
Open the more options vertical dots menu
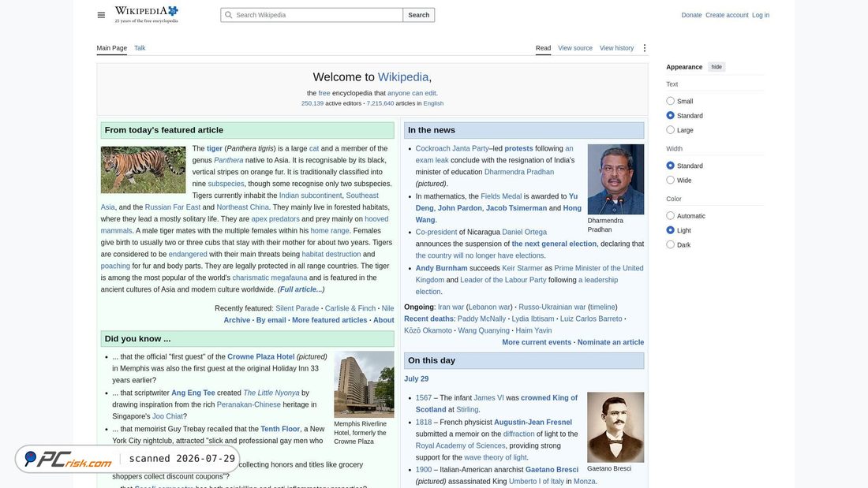pyautogui.click(x=645, y=48)
